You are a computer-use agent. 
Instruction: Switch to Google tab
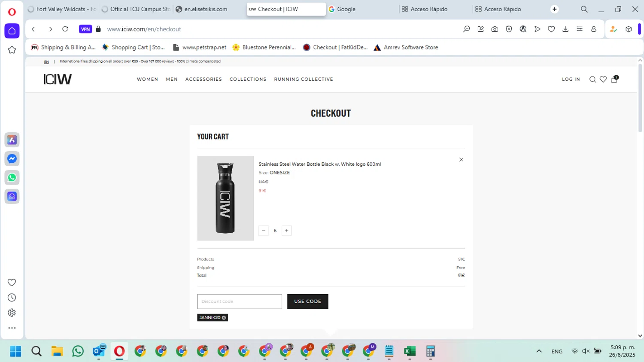pyautogui.click(x=362, y=9)
